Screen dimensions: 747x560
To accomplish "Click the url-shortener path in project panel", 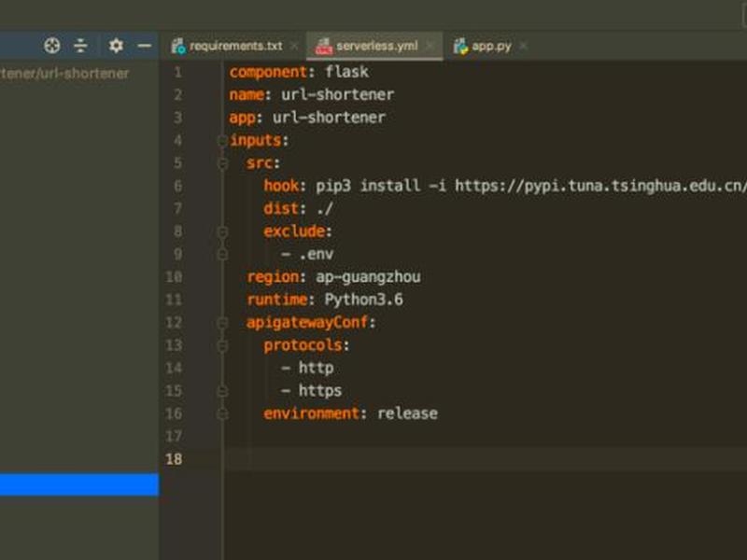I will (64, 74).
